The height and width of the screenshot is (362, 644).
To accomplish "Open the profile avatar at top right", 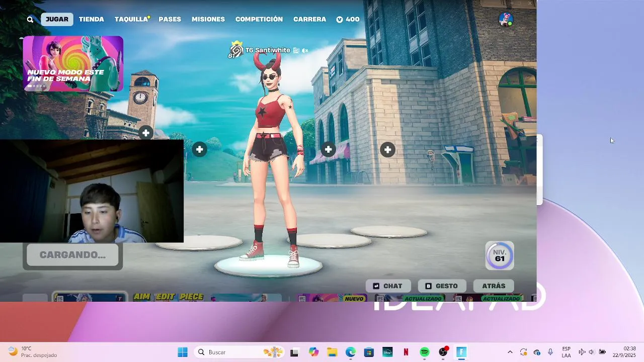I will tap(506, 20).
